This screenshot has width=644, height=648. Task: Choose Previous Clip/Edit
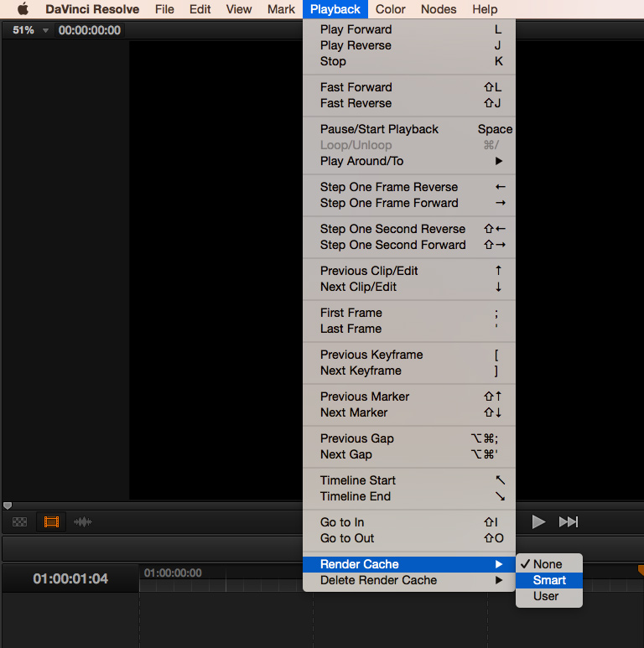tap(409, 271)
